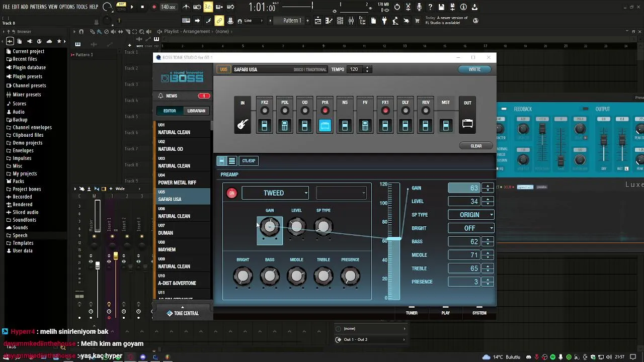The image size is (644, 362).
Task: Click the help question mark icon
Action: (x=430, y=7)
